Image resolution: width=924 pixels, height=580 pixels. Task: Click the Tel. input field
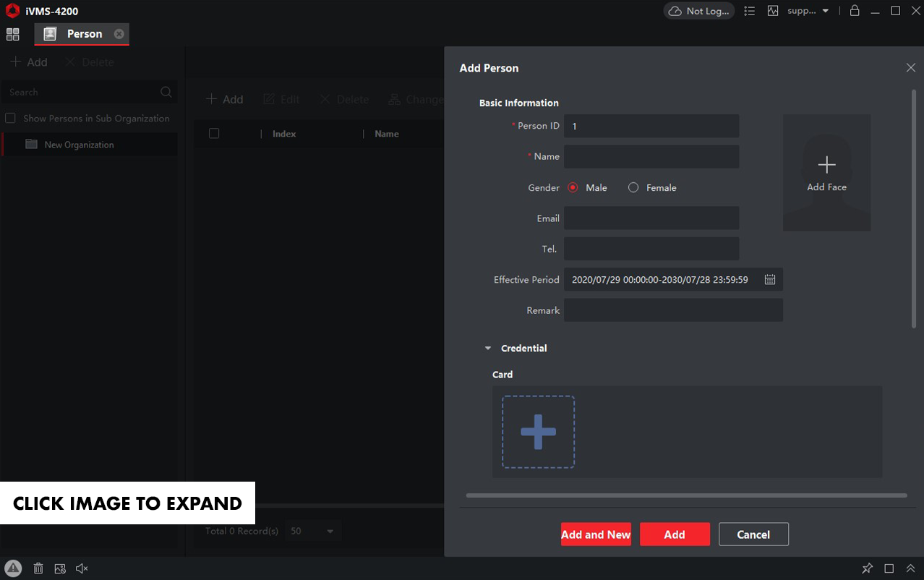pos(651,249)
